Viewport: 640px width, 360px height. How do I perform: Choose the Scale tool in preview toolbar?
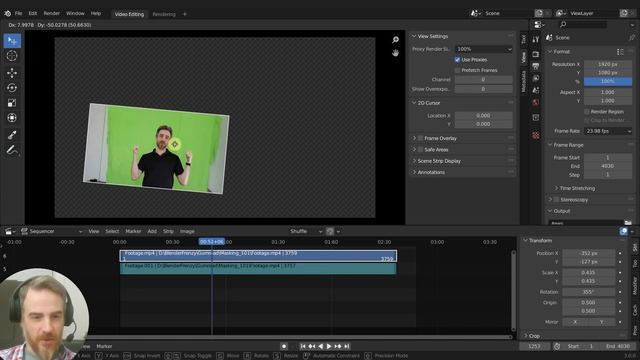point(12,103)
